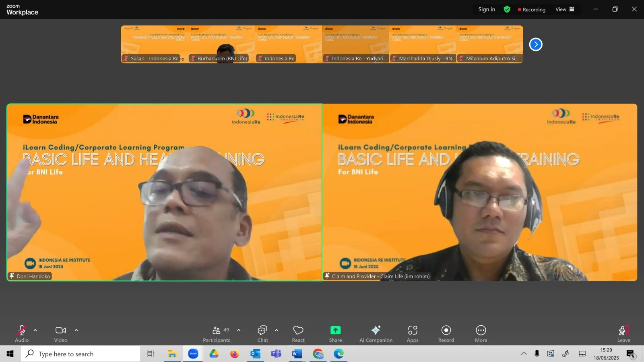Open Task View on the taskbar
This screenshot has height=362, width=644.
pyautogui.click(x=151, y=354)
